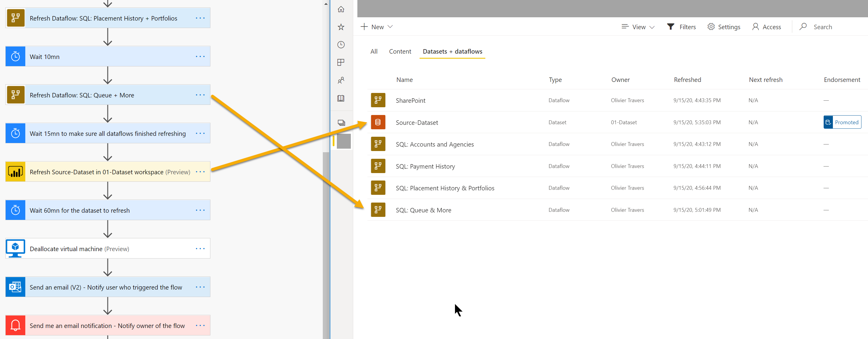Screen dimensions: 868x339
Task: Open Shared with me in sidebar
Action: (x=341, y=80)
